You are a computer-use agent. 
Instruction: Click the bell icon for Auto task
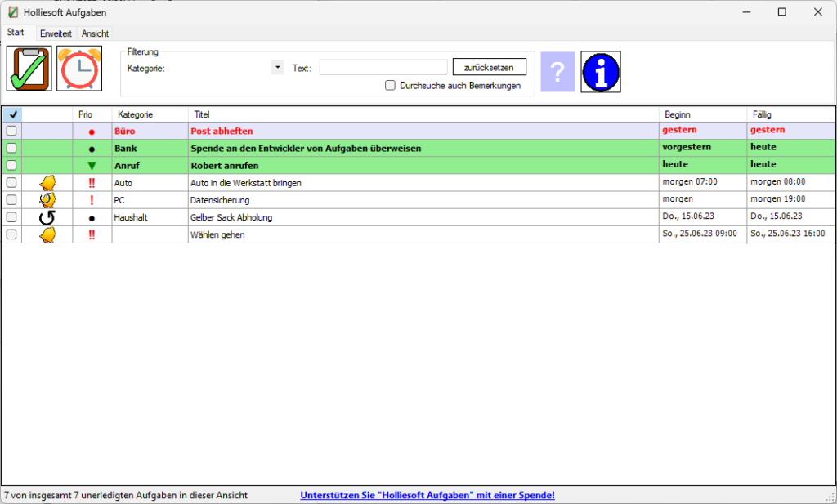click(47, 183)
